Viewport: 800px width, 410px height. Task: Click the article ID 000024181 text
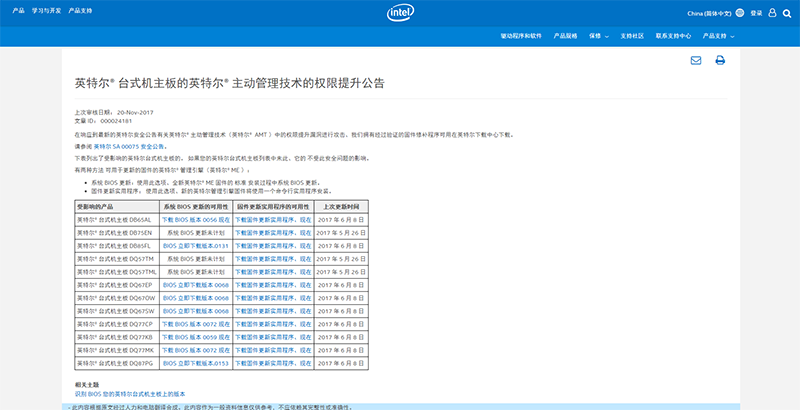tap(116, 121)
